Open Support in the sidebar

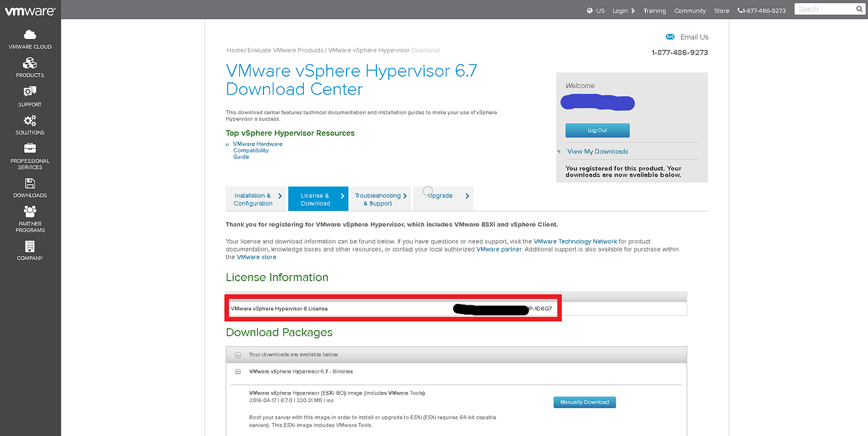click(30, 97)
